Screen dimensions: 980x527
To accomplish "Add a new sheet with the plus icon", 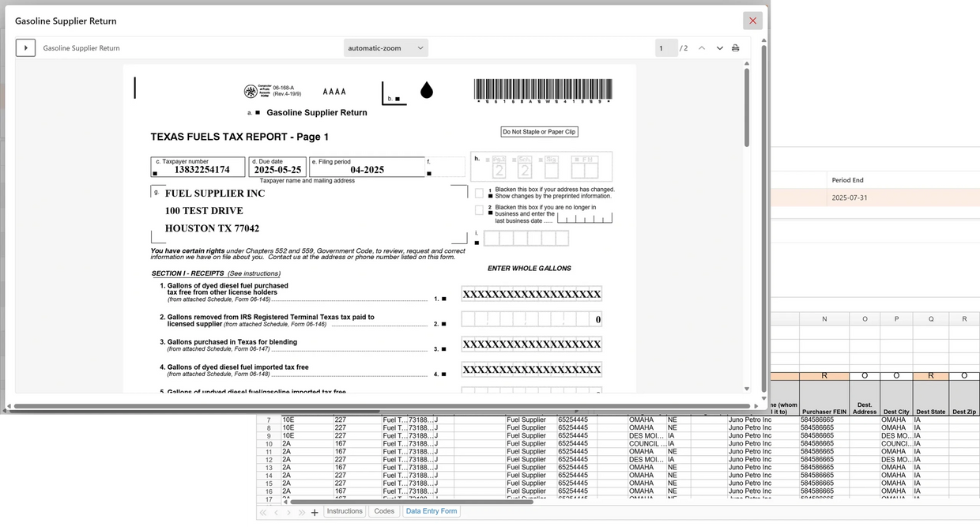I will click(315, 511).
